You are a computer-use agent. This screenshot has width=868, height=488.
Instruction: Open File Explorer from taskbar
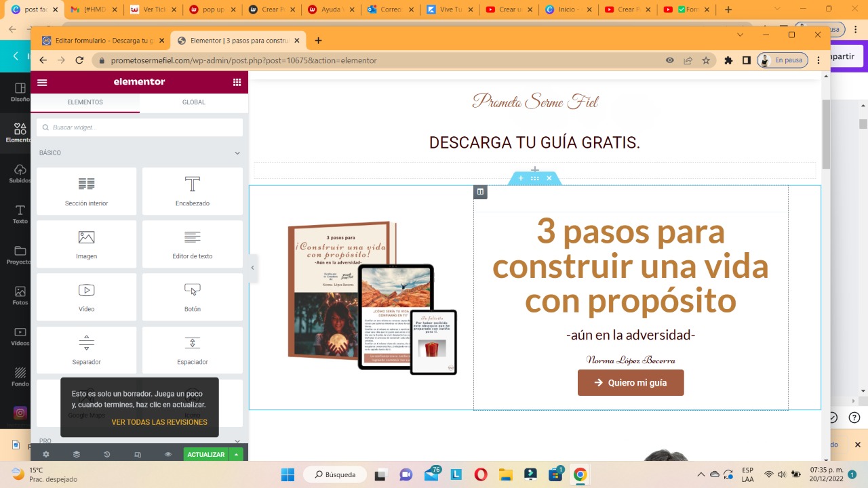tap(506, 474)
